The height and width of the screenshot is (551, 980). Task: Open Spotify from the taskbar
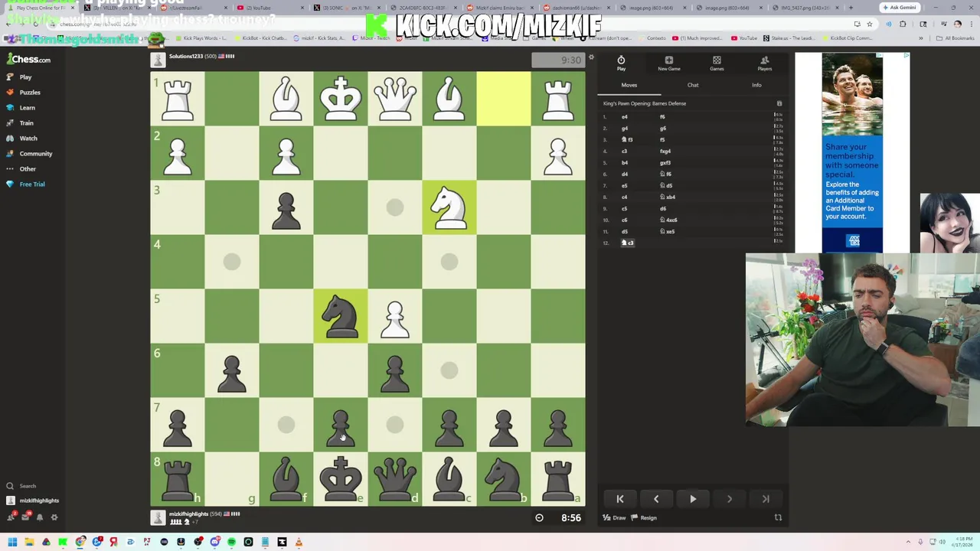231,543
